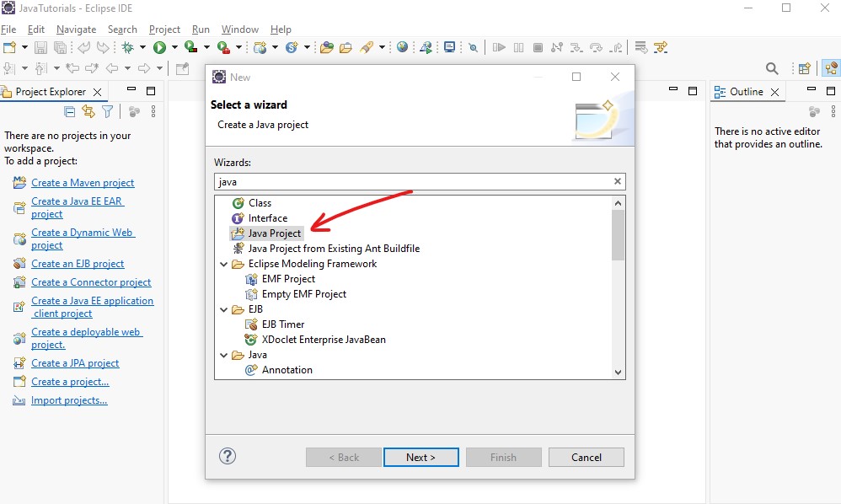Open the Back navigation arrow's dropdown

[x=127, y=68]
